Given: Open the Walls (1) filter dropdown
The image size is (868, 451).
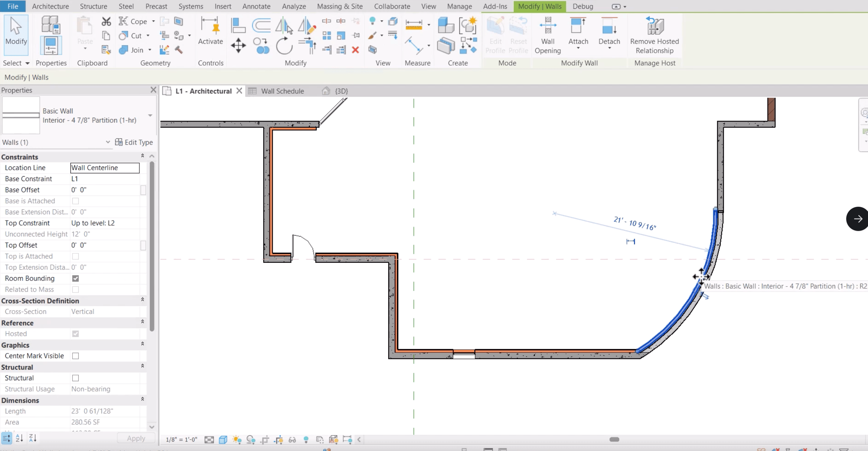Looking at the screenshot, I should click(x=108, y=142).
